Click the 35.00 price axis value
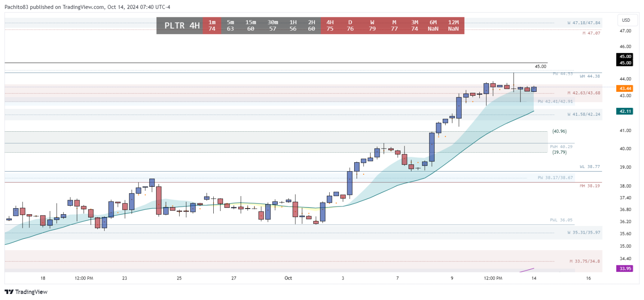This screenshot has width=644, height=300. (x=625, y=246)
